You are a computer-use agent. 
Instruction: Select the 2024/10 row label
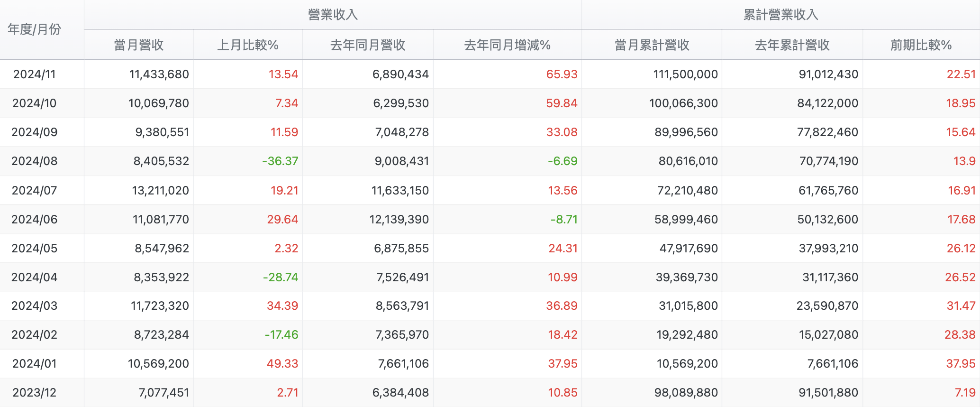35,103
